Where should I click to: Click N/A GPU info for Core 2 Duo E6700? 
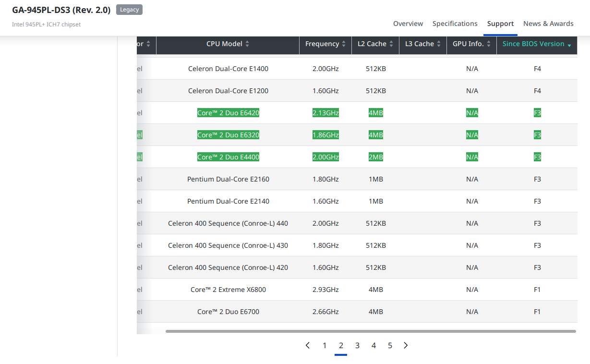point(472,312)
